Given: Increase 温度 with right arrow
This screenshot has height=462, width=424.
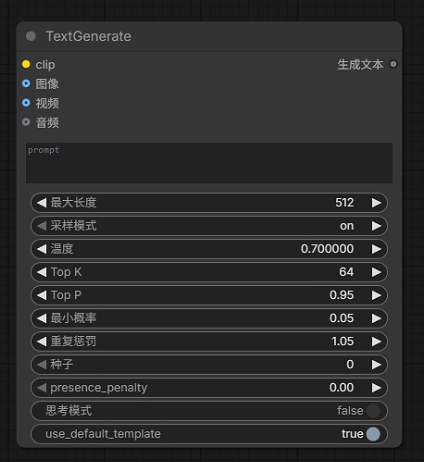Looking at the screenshot, I should coord(376,249).
